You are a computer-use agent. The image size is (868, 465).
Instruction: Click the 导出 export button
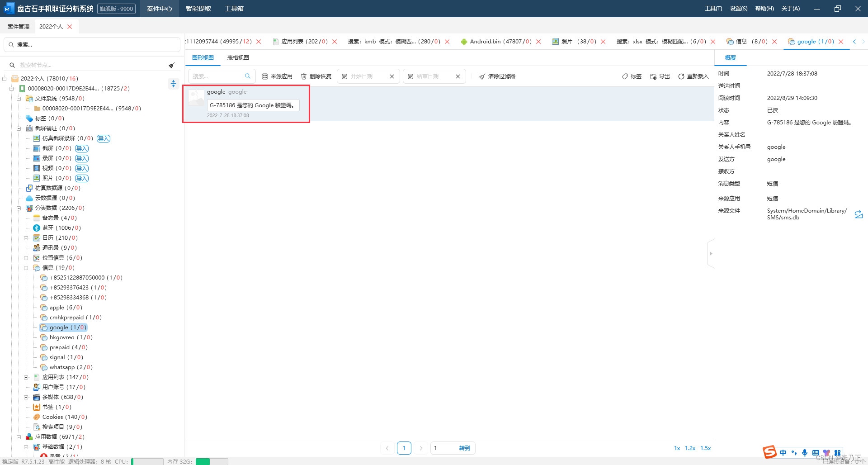point(660,76)
